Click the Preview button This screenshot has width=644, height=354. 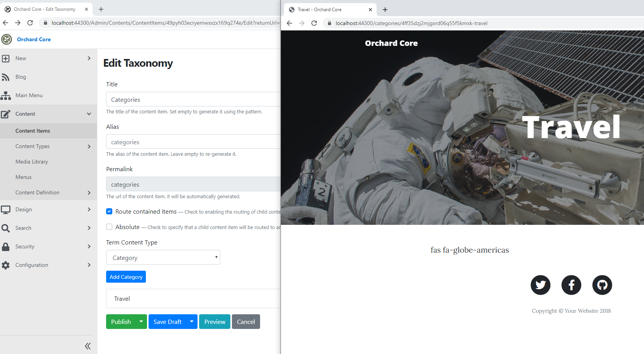pyautogui.click(x=215, y=322)
